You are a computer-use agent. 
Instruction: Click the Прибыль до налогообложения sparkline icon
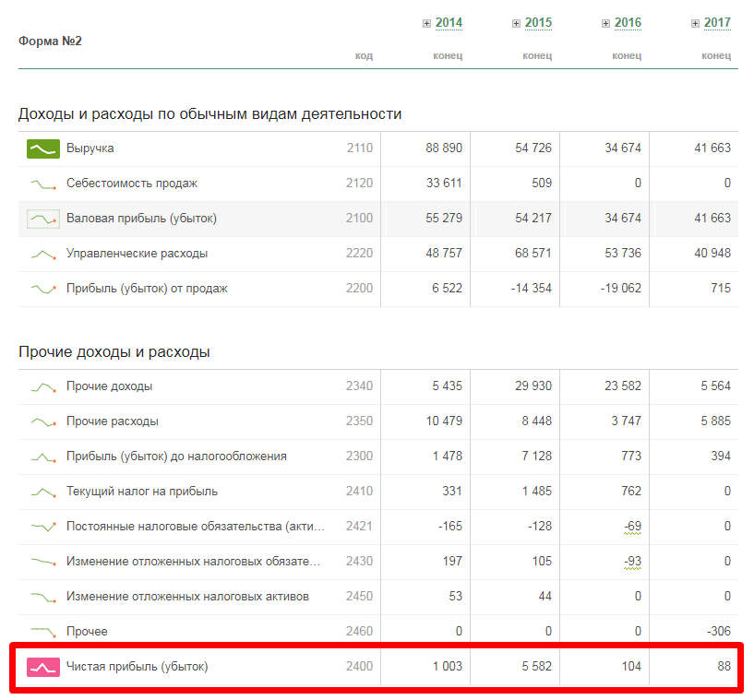pos(43,457)
